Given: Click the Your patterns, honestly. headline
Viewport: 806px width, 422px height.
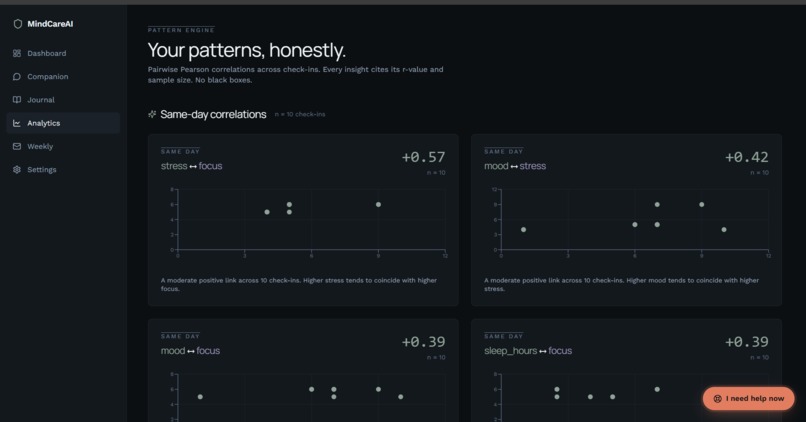Looking at the screenshot, I should tap(247, 50).
